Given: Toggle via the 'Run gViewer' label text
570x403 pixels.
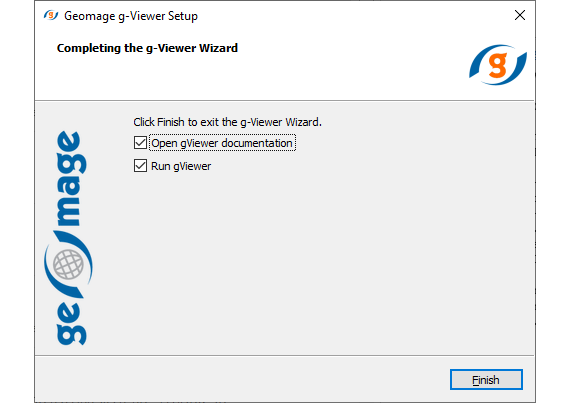Looking at the screenshot, I should (181, 166).
